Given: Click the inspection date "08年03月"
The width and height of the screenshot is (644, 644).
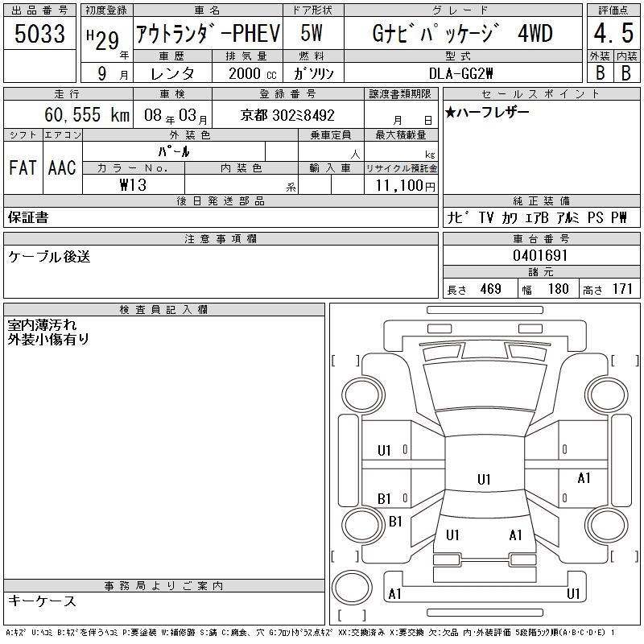Looking at the screenshot, I should (x=175, y=115).
